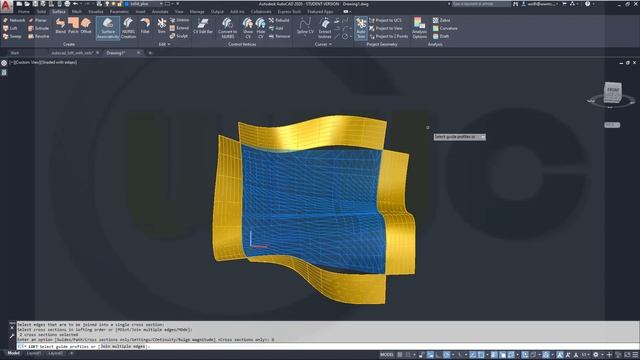This screenshot has height=360, width=640.
Task: Open the Visualize ribbon tab
Action: tap(96, 12)
